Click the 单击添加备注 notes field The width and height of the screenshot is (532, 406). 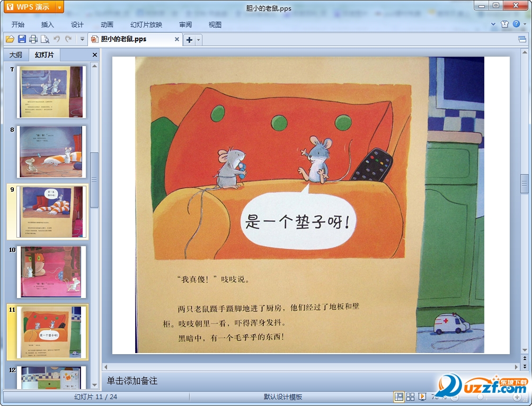coord(311,381)
